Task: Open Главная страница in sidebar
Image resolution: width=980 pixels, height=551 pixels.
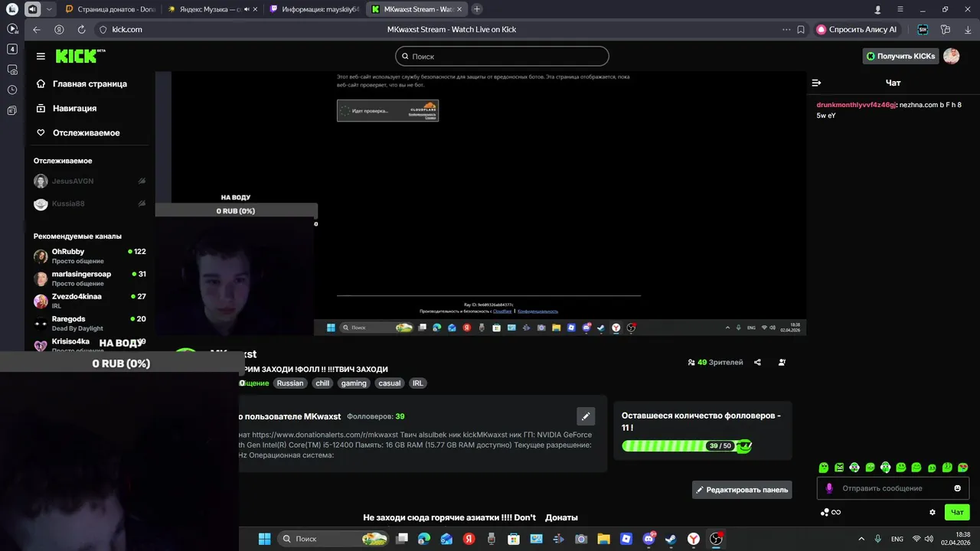Action: click(x=90, y=84)
